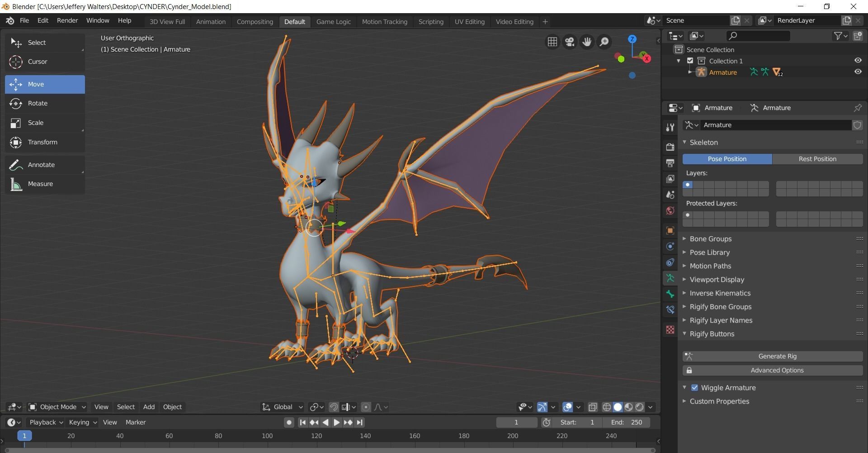Open Output properties tab

click(x=670, y=163)
